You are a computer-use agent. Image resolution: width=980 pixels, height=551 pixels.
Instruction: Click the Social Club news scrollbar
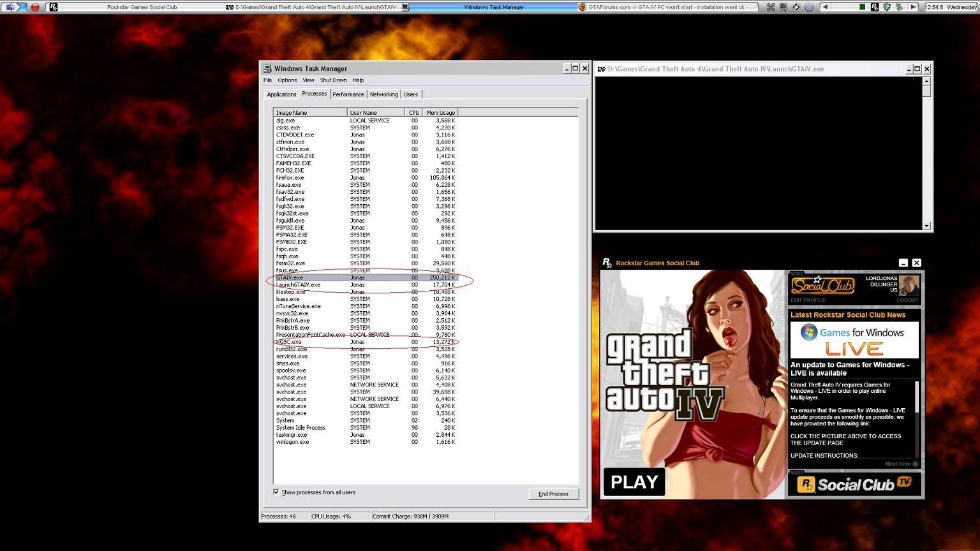[x=917, y=397]
